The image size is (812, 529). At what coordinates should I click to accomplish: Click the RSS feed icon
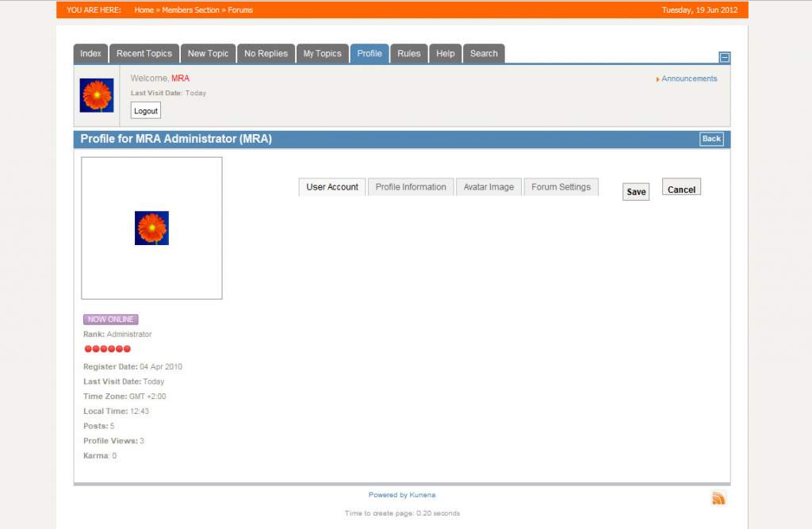pyautogui.click(x=718, y=498)
